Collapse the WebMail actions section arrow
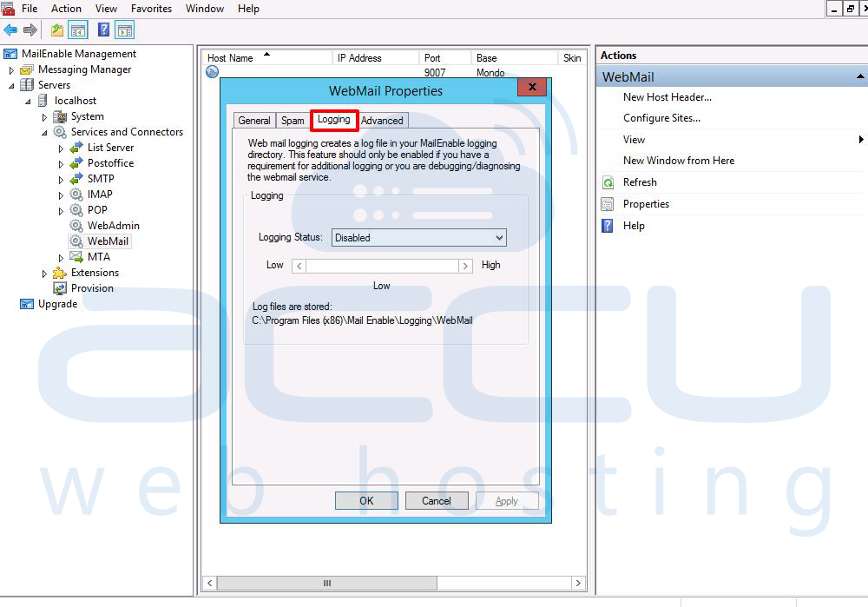The width and height of the screenshot is (868, 607). coord(859,76)
